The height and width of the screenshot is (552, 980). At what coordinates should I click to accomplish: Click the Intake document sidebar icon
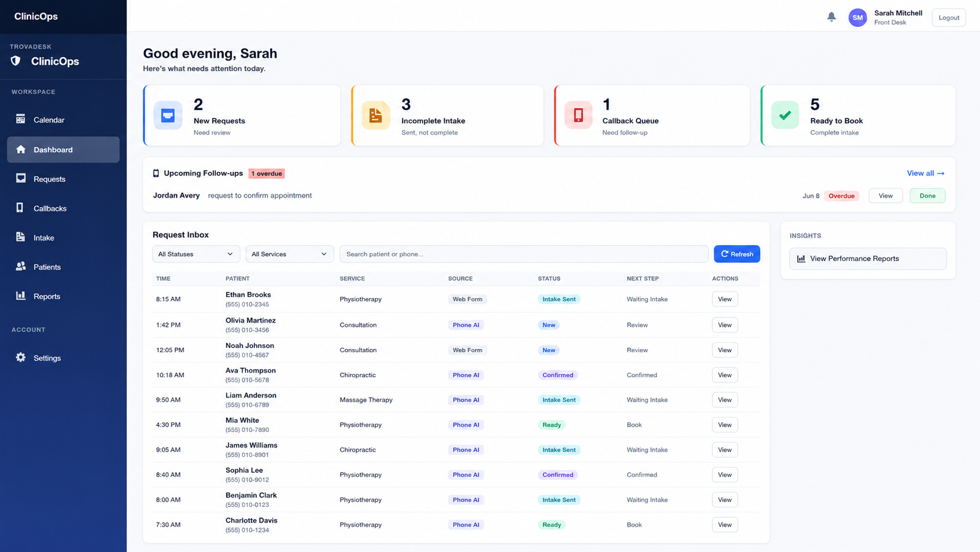pyautogui.click(x=21, y=237)
